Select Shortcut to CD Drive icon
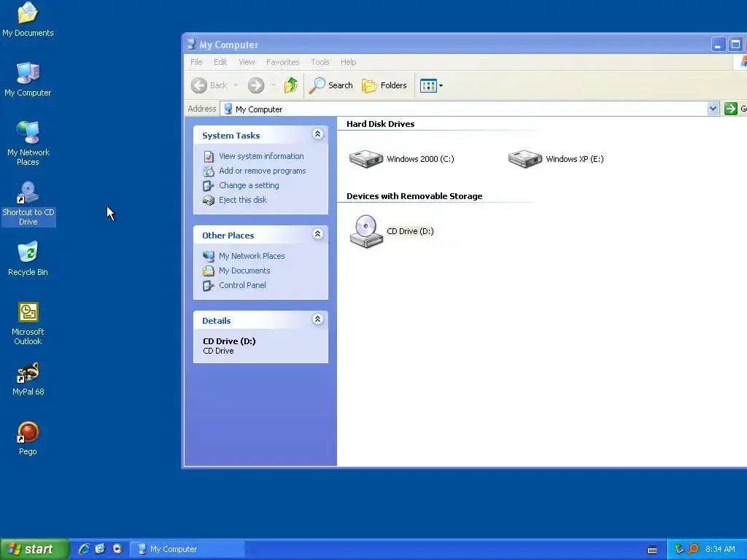747x560 pixels. 28,203
